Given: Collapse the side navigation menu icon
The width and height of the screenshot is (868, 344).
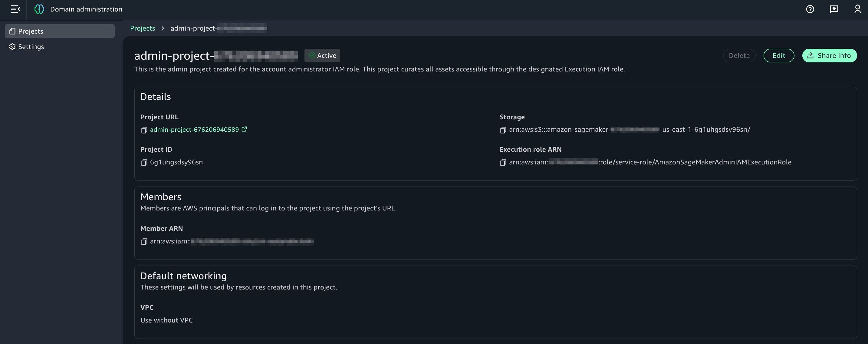Looking at the screenshot, I should coord(15,9).
